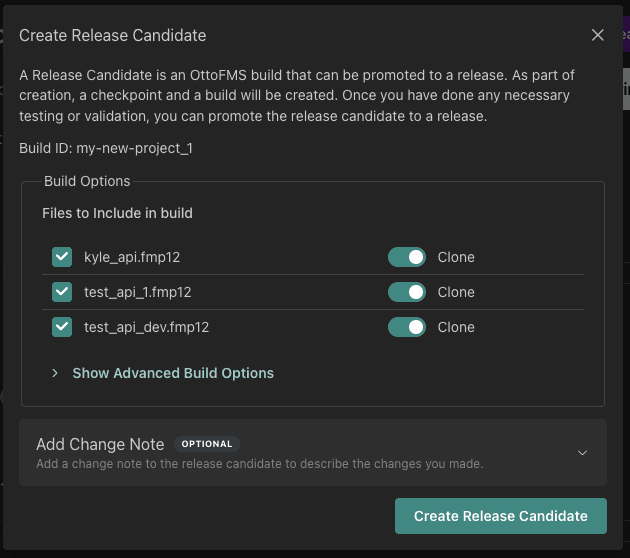630x558 pixels.
Task: Click the Build ID my-new-project_1 text
Action: (105, 148)
